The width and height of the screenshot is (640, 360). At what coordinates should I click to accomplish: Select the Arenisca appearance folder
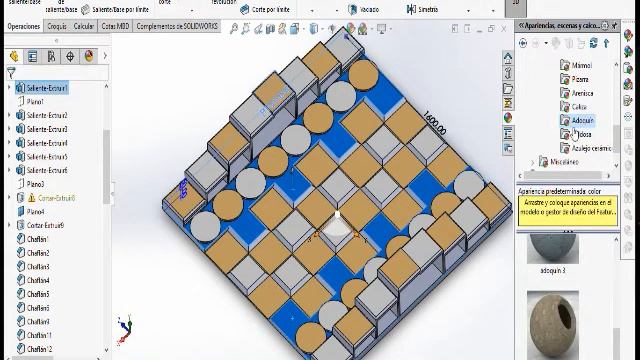(x=577, y=93)
